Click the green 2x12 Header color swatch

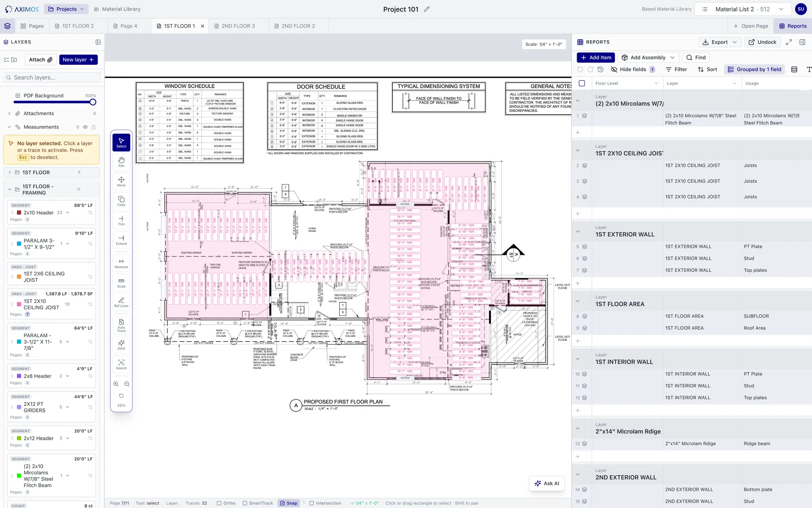click(19, 438)
